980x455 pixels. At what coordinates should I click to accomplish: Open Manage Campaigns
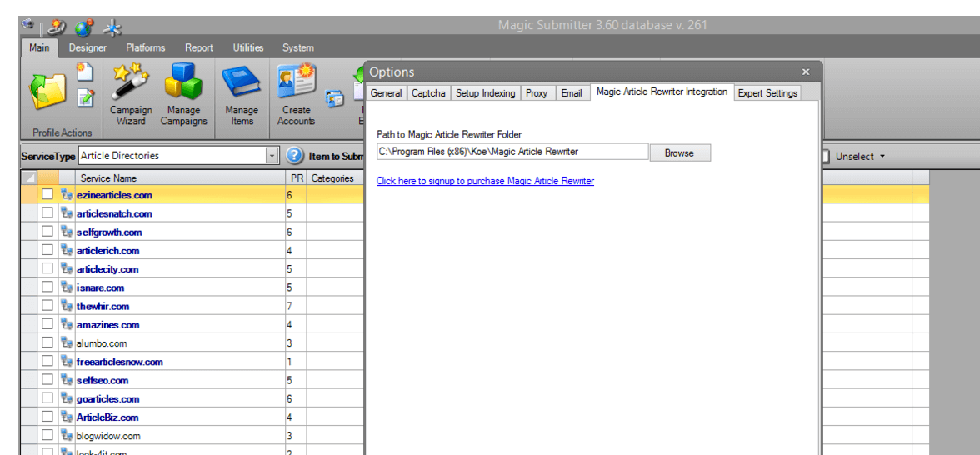183,94
